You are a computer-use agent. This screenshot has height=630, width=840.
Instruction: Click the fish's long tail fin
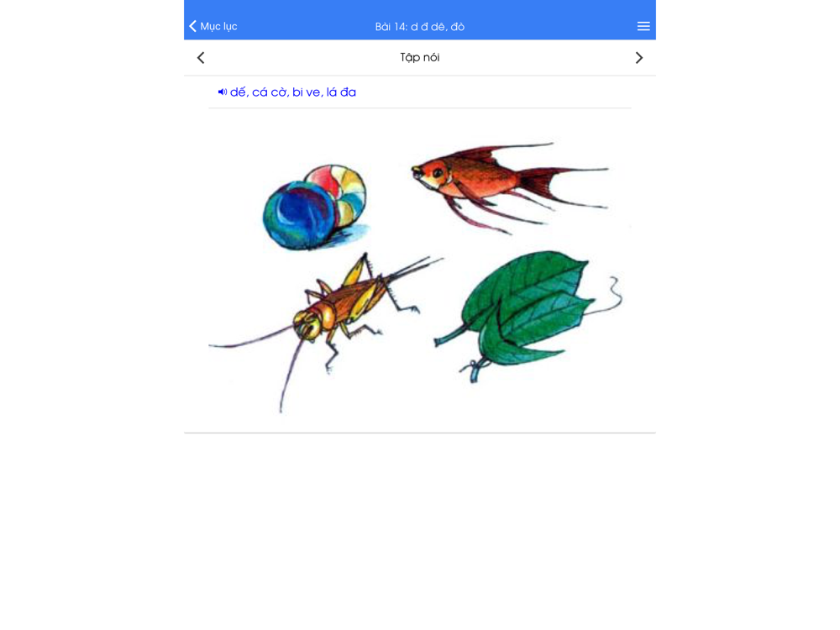563,185
